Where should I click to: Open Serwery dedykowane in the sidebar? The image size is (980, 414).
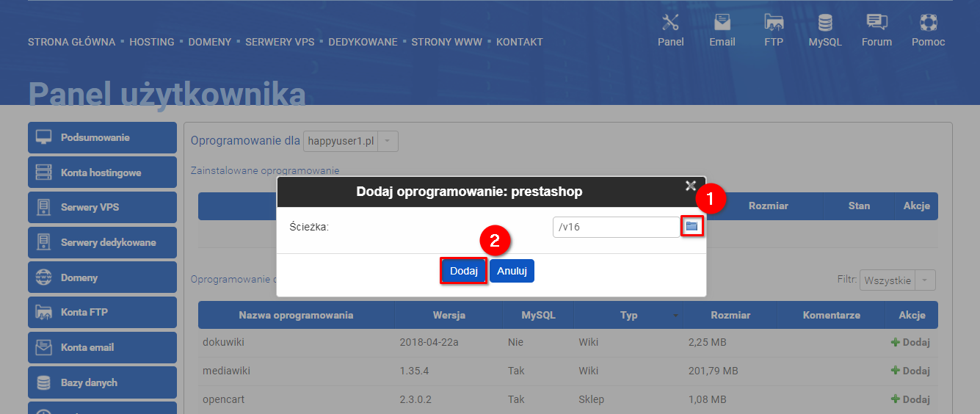(102, 242)
